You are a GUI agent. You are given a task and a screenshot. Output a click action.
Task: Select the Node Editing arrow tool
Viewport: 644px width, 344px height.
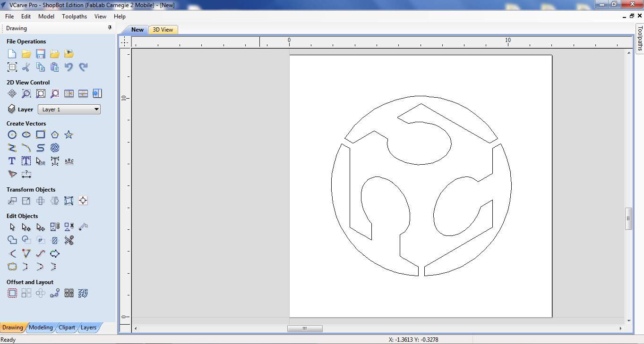[x=26, y=227]
